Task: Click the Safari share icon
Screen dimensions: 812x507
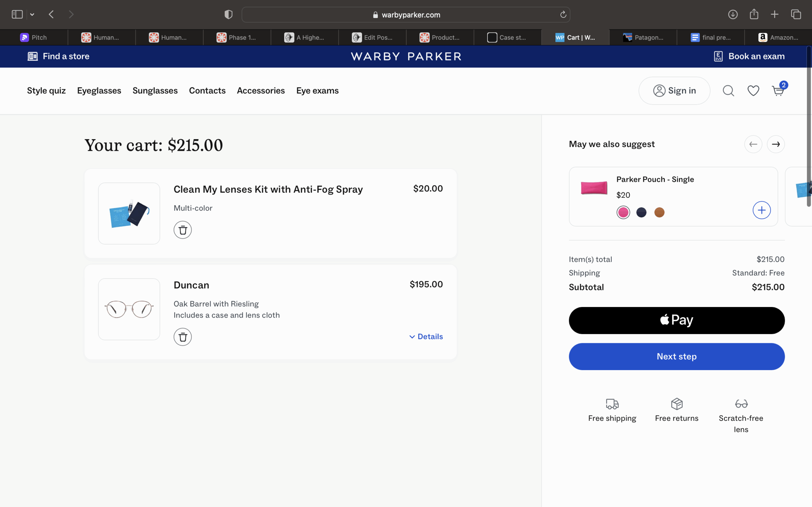Action: pos(754,15)
